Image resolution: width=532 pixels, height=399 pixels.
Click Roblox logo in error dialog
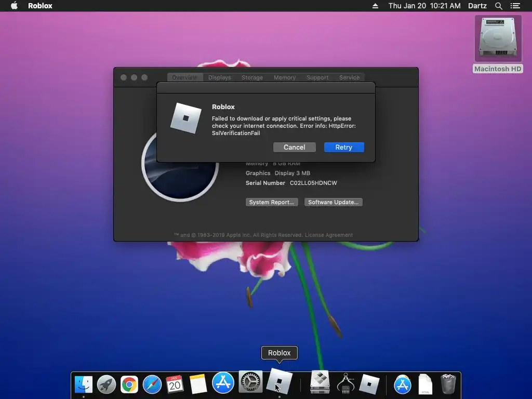pos(186,118)
